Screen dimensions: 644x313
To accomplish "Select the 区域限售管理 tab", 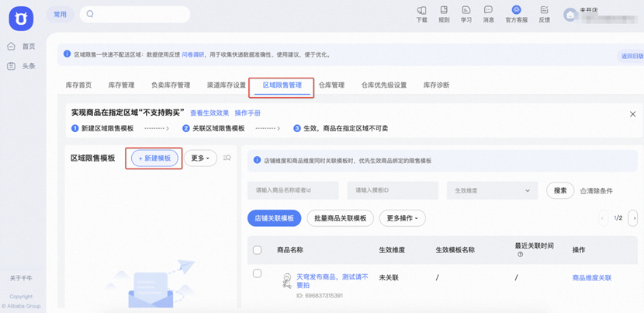I will pos(282,85).
